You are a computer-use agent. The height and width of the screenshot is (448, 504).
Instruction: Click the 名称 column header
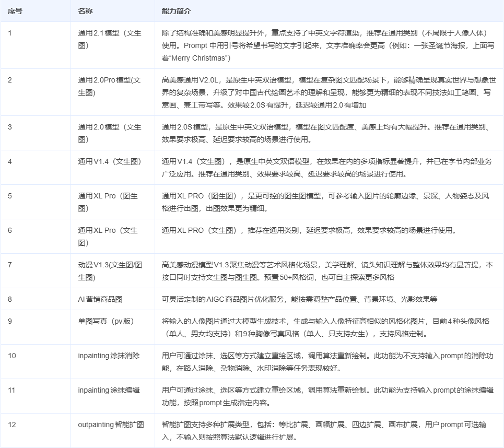[x=85, y=11]
